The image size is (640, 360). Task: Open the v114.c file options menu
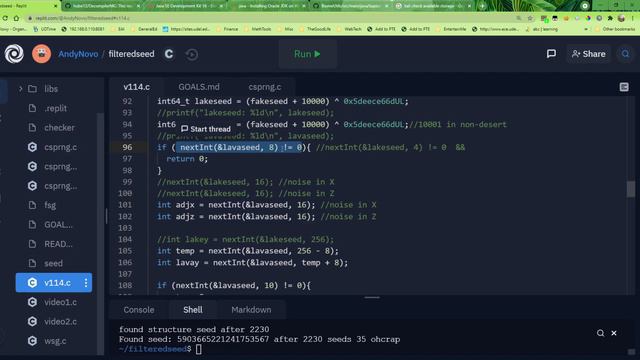pos(86,282)
